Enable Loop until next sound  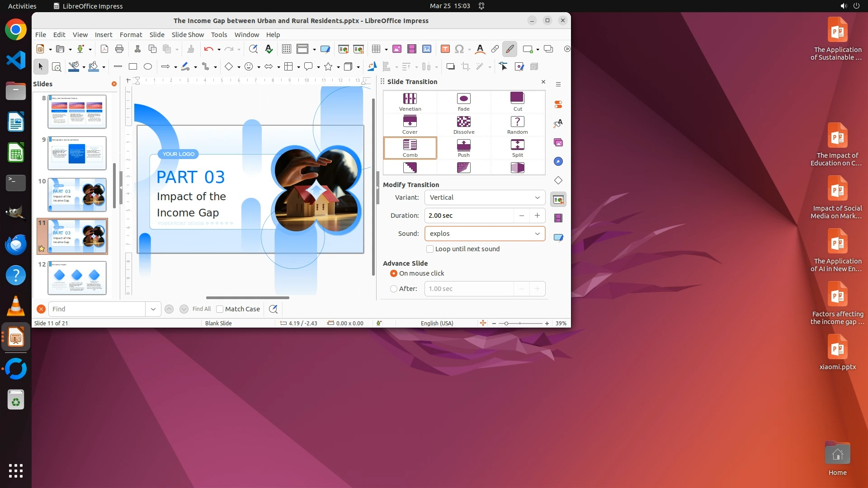pyautogui.click(x=430, y=249)
